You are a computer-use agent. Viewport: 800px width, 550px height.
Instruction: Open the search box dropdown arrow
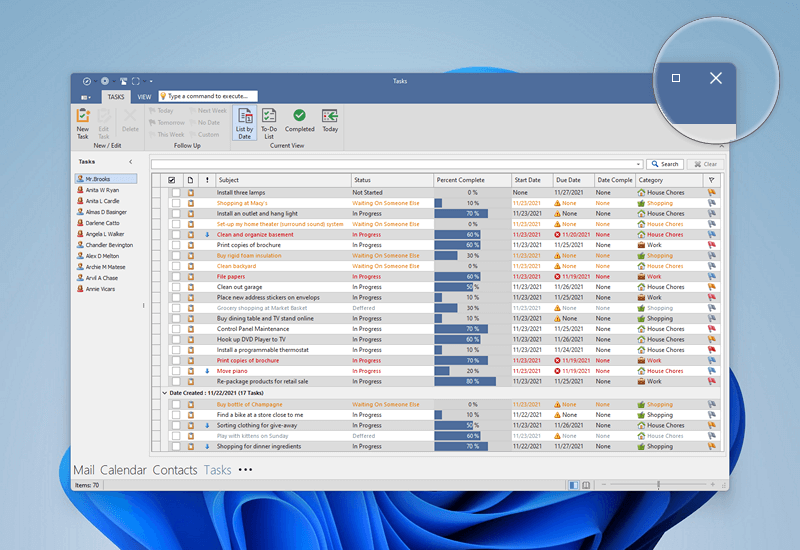[638, 164]
